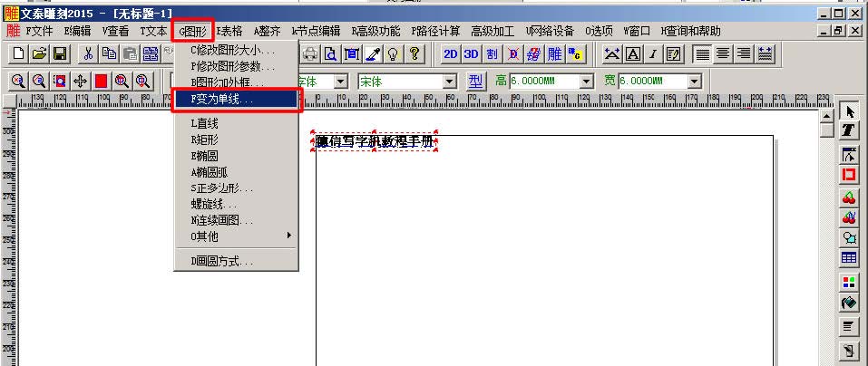Toggle distributed text alignment with arrows button
This screenshot has height=366, width=868.
click(765, 53)
